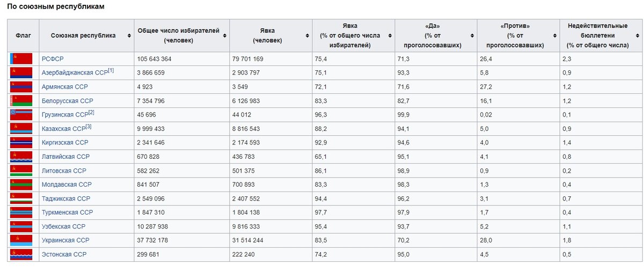Open the РСФСР article link

point(53,59)
